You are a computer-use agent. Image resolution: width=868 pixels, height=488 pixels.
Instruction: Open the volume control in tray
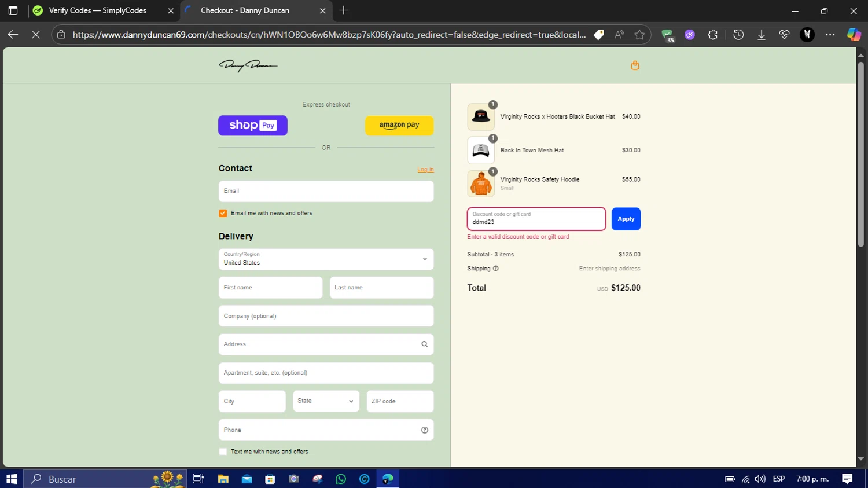[760, 479]
